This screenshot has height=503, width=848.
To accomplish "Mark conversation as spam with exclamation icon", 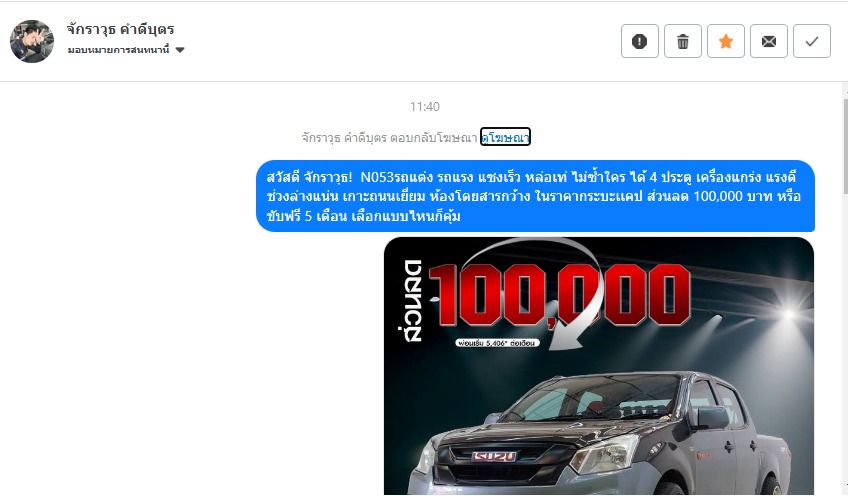I will (639, 41).
